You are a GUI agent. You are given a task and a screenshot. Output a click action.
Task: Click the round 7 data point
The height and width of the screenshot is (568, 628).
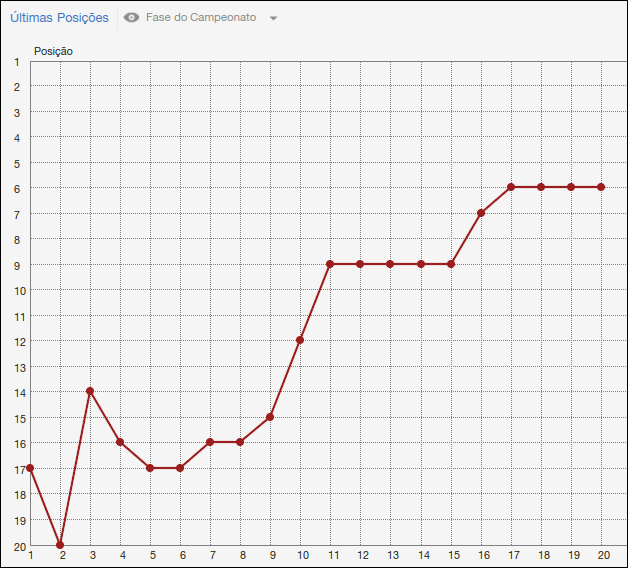tap(210, 442)
